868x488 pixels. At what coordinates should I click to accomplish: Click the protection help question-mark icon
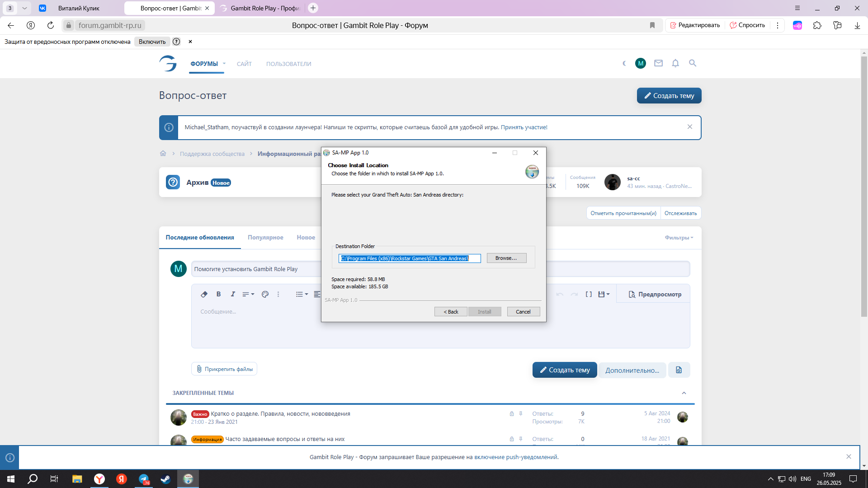176,42
